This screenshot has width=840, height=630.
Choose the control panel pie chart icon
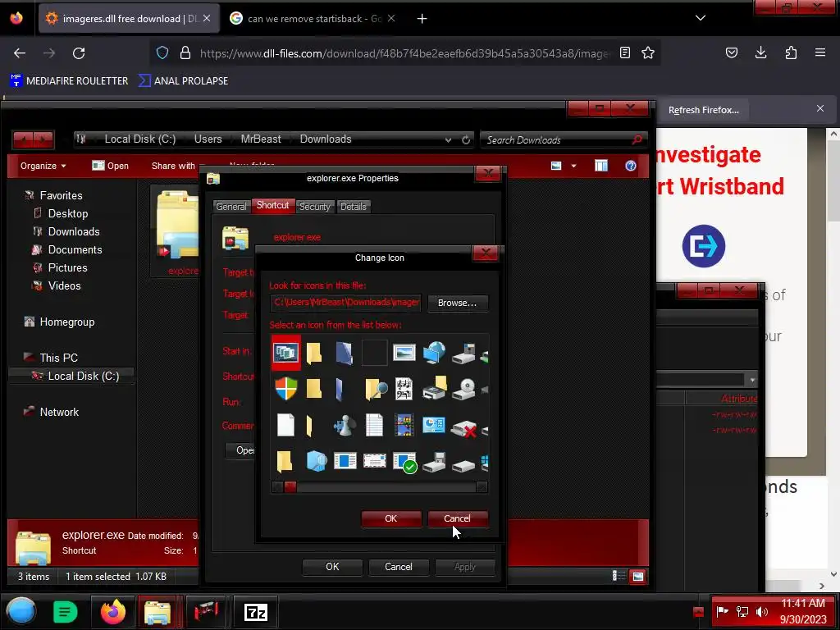pyautogui.click(x=434, y=426)
